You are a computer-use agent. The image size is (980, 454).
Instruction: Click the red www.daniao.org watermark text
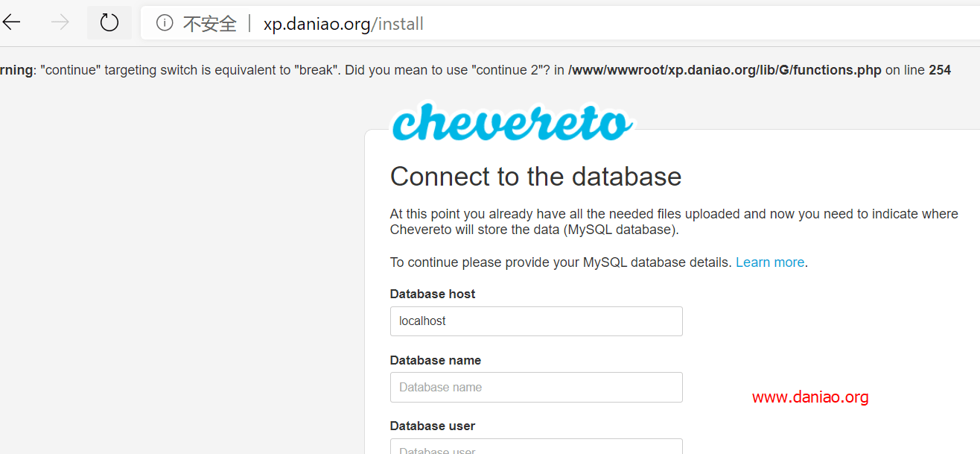pos(810,397)
